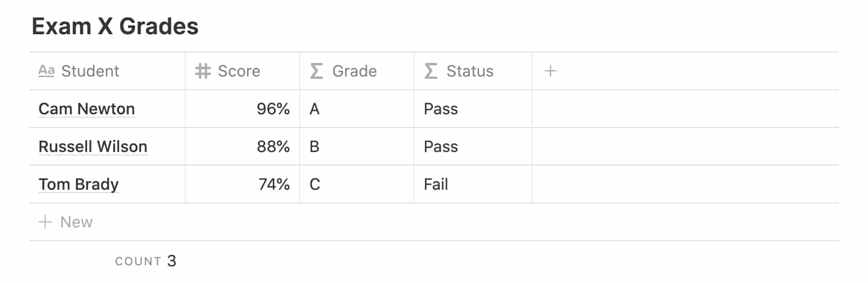Screen dimensions: 868x283
Task: Open the Status column header menu
Action: 473,71
